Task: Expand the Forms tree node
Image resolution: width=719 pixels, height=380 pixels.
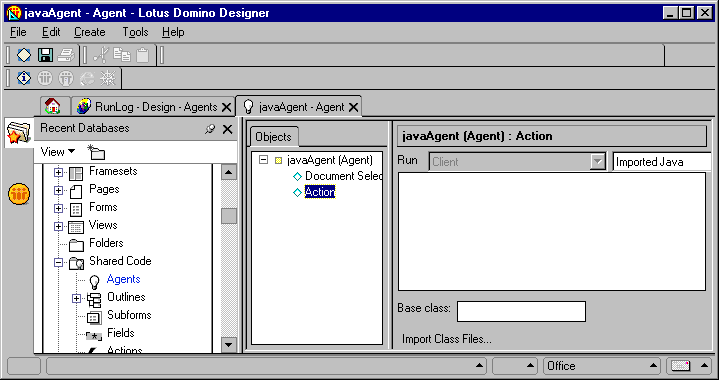Action: pos(58,209)
